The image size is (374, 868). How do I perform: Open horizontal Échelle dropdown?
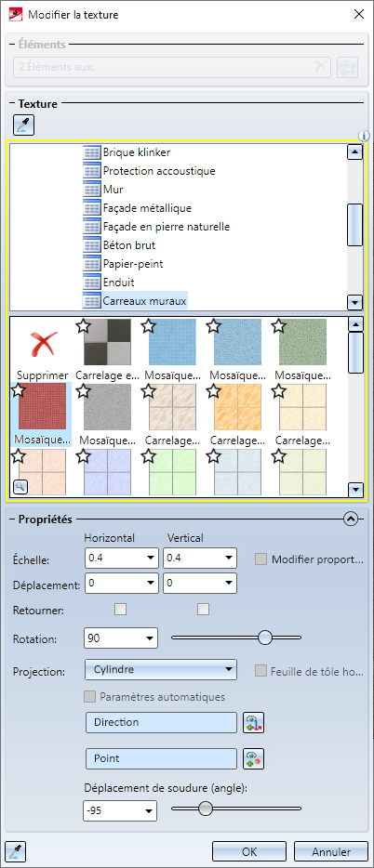[150, 558]
